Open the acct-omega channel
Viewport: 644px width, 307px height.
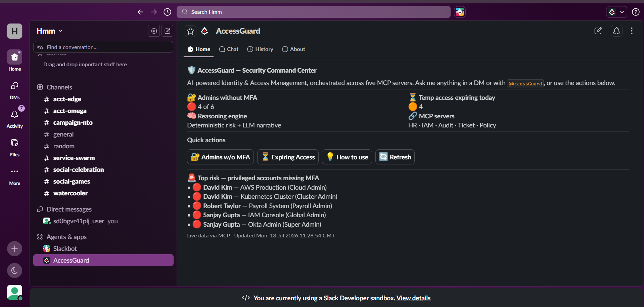coord(103,111)
